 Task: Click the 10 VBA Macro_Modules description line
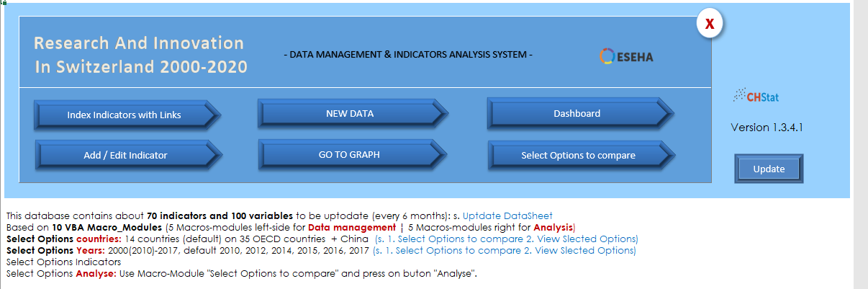[x=290, y=227]
